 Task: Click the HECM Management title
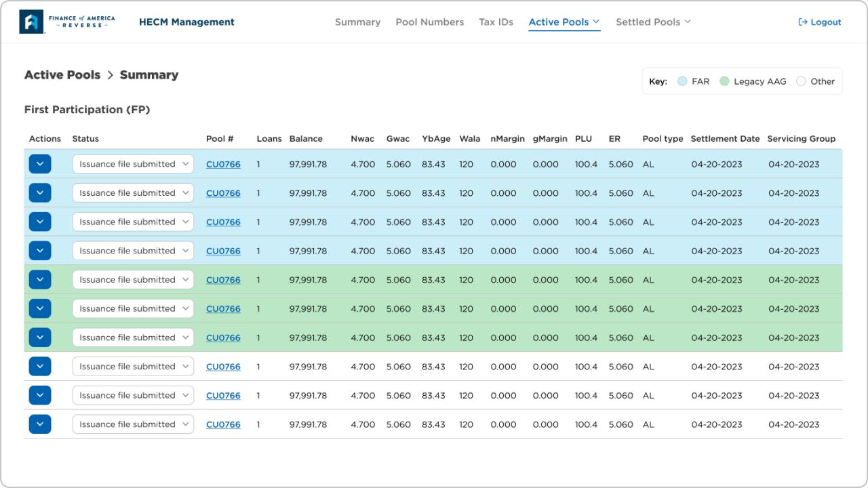point(186,22)
